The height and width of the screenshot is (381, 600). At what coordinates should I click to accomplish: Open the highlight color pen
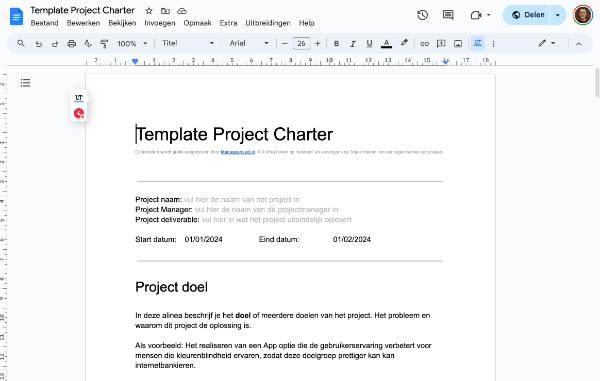point(404,43)
